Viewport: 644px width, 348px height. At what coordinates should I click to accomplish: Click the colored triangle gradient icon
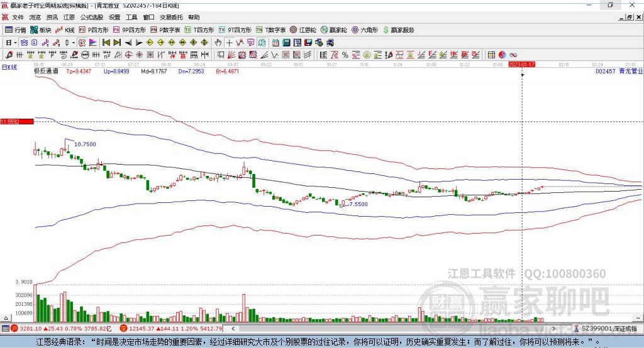tap(93, 43)
